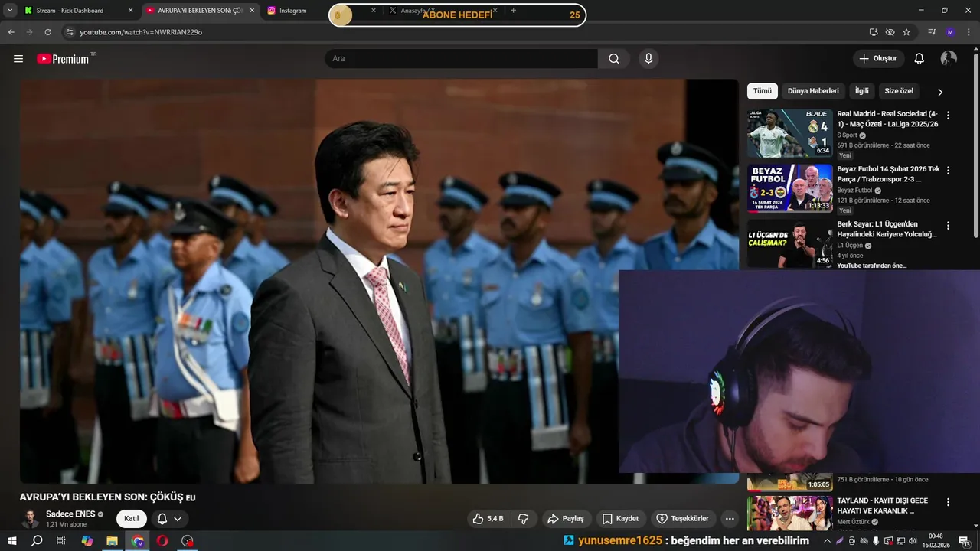
Task: Open the YouTube hamburger guide menu
Action: click(x=18, y=59)
